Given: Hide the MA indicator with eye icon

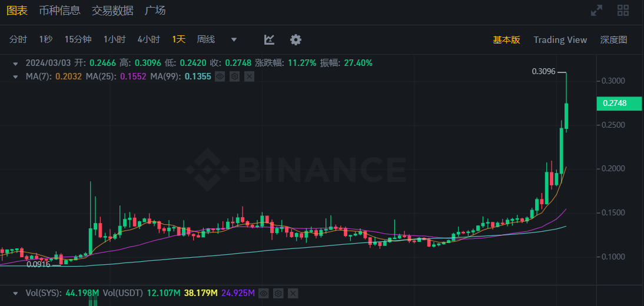Looking at the screenshot, I should [220, 76].
